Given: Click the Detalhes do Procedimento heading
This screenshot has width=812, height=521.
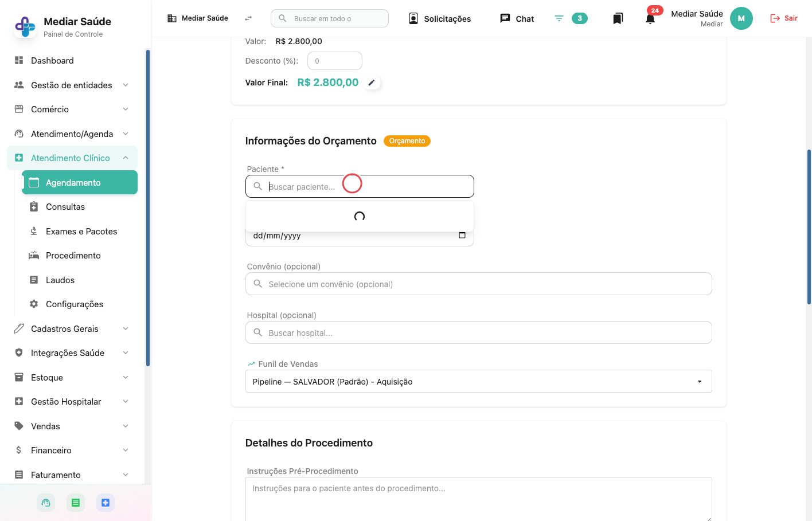Looking at the screenshot, I should [309, 443].
